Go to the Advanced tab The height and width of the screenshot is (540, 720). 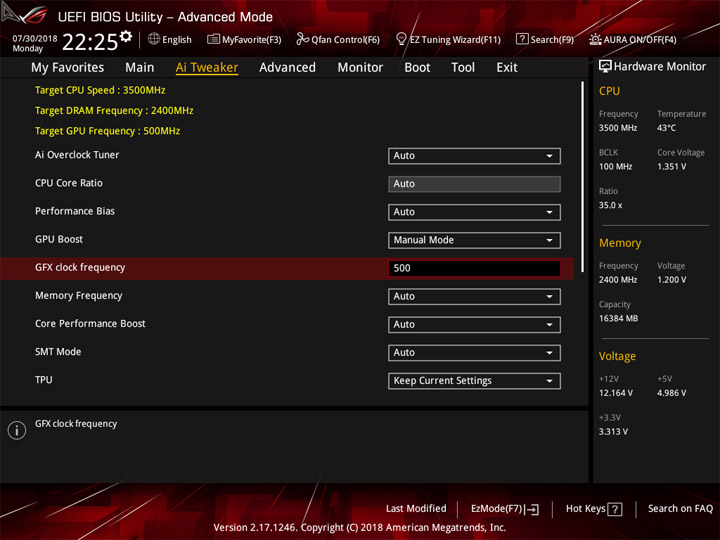[287, 68]
